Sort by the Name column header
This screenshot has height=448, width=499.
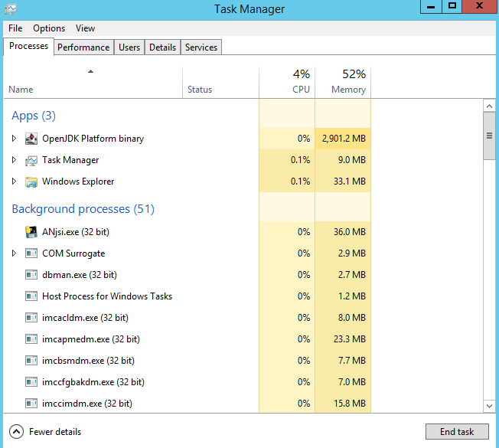(93, 83)
